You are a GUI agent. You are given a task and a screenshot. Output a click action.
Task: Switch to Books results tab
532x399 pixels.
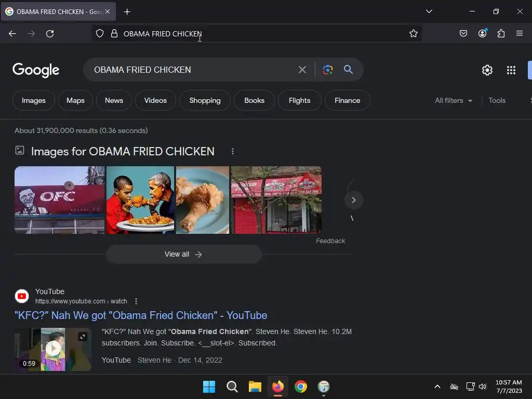[x=255, y=100]
